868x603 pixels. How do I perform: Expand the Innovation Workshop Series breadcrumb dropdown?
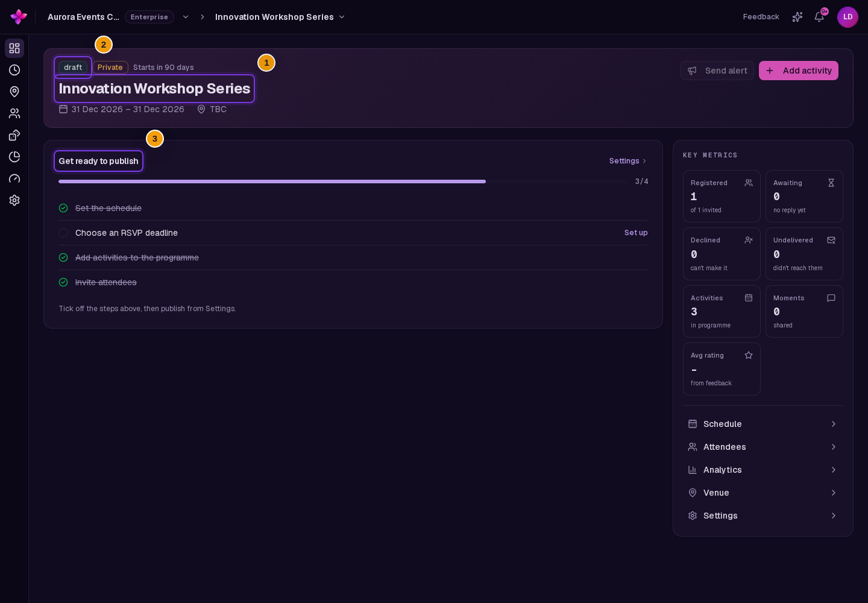point(342,17)
